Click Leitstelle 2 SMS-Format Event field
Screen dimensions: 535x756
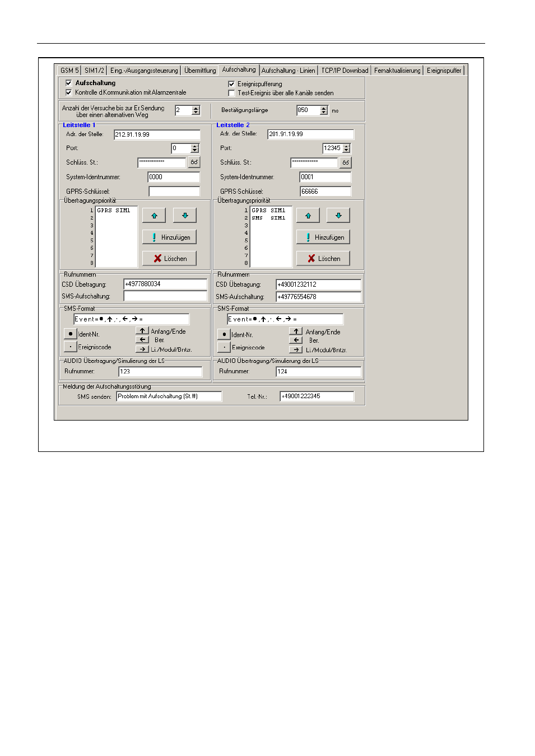coord(285,319)
